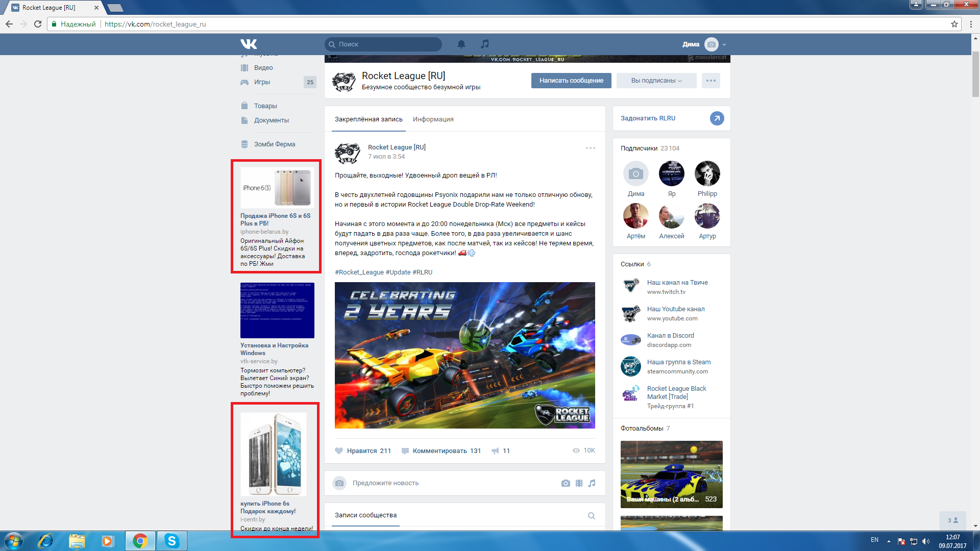Expand Вы подписаны dropdown
980x551 pixels.
(656, 81)
